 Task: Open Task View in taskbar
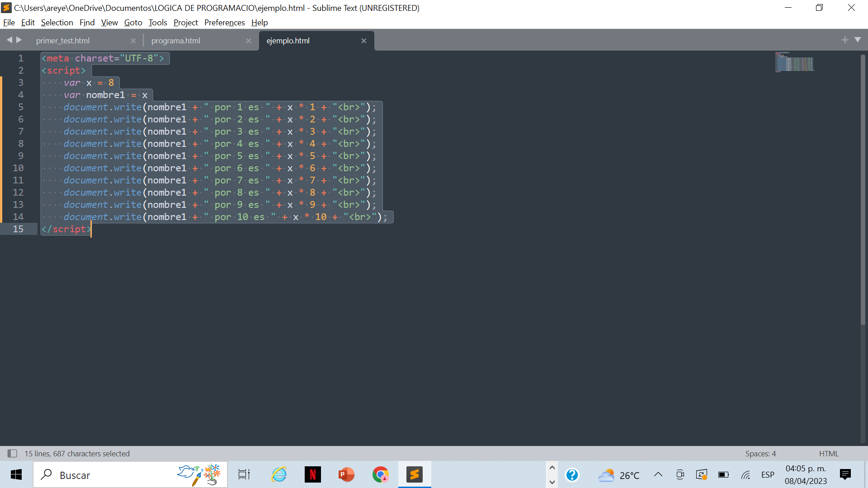coord(244,474)
